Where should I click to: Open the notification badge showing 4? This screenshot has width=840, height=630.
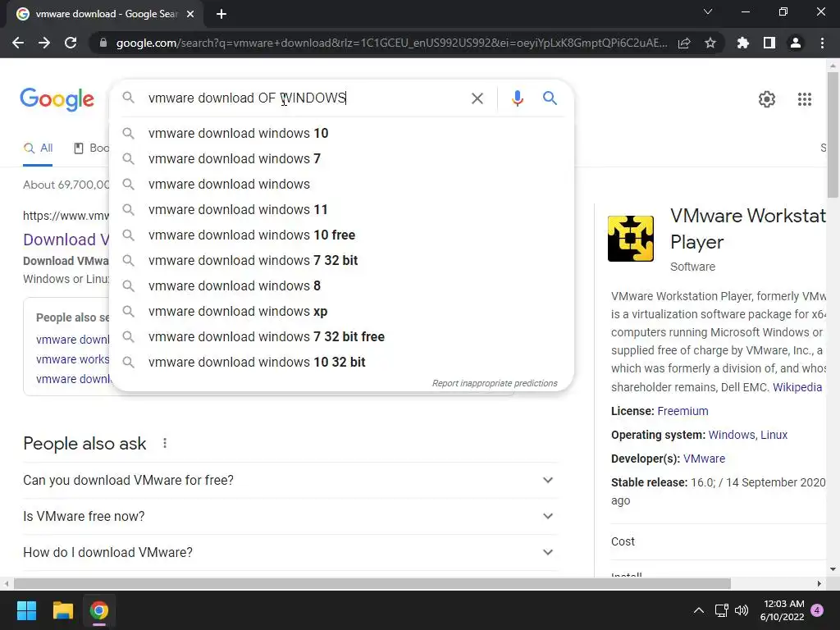[817, 610]
